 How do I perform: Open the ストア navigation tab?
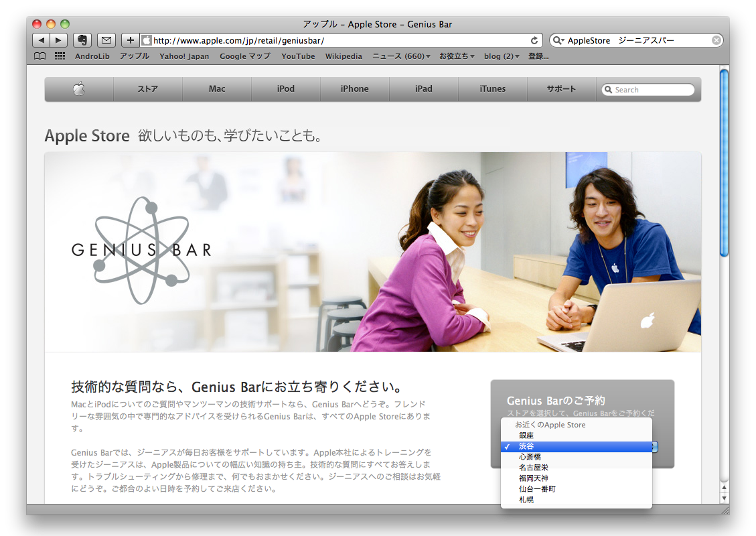pos(147,88)
